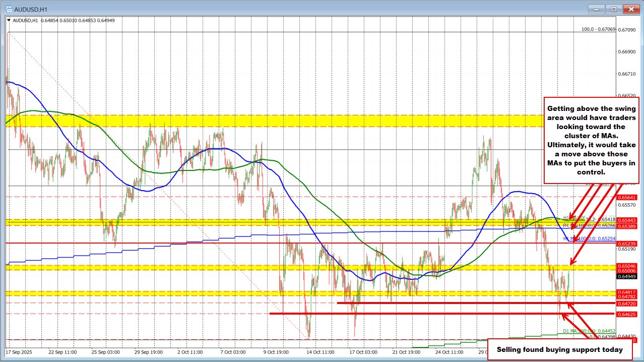644x362 pixels.
Task: Click the '17 Sep 2025' label on time axis
Action: pyautogui.click(x=21, y=352)
